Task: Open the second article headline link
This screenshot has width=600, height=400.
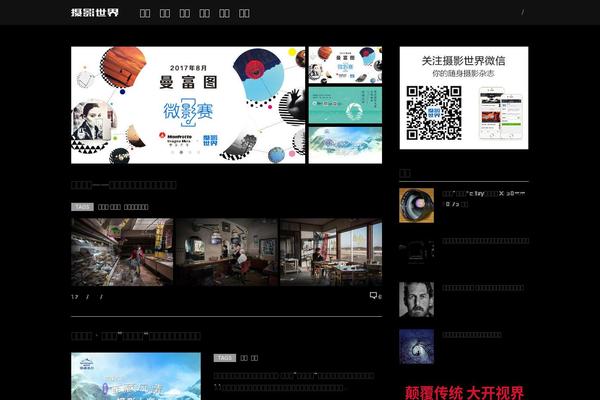Action: 136,336
